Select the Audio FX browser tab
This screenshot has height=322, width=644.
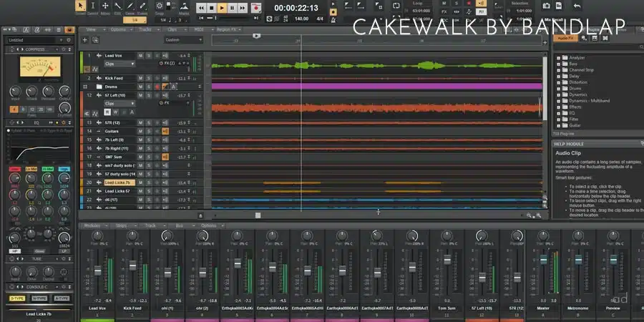[565, 38]
